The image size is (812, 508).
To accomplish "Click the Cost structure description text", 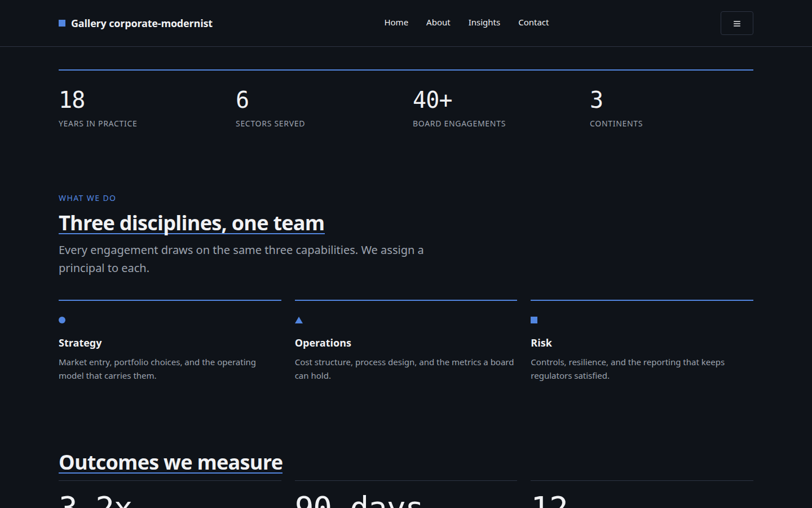I will click(404, 369).
